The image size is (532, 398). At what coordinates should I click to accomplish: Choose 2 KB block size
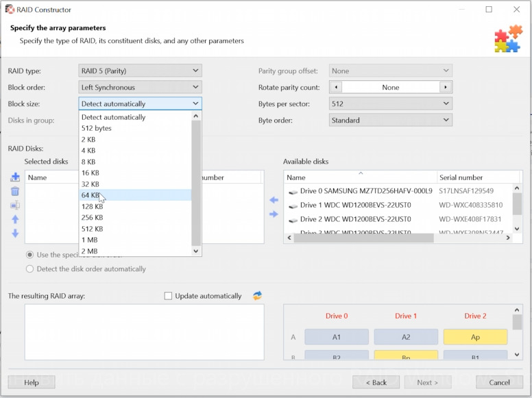[135, 139]
